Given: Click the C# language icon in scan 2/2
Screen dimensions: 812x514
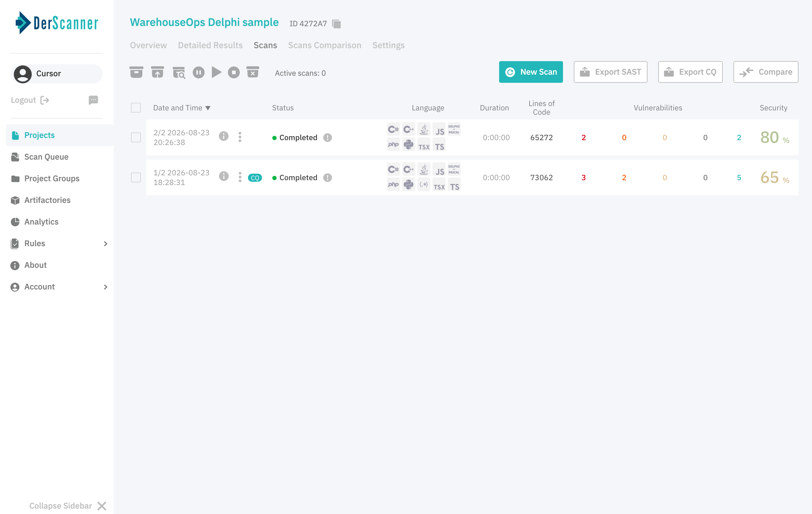Looking at the screenshot, I should [393, 129].
